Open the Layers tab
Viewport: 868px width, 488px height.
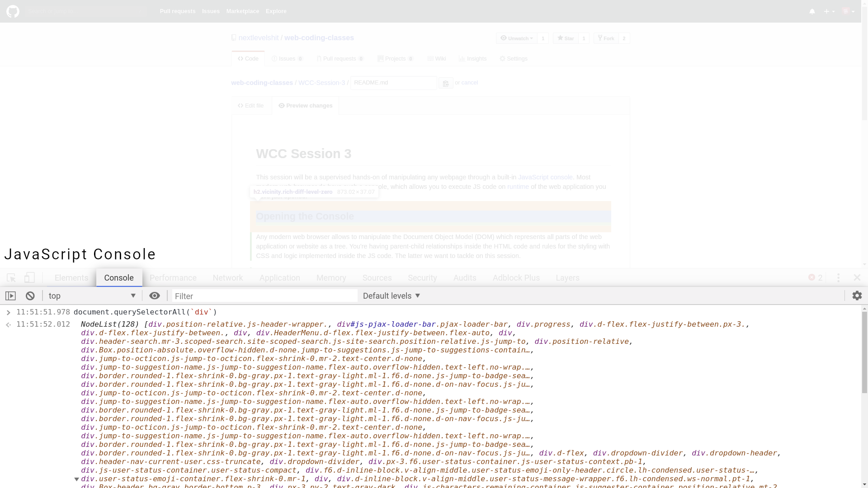tap(568, 278)
